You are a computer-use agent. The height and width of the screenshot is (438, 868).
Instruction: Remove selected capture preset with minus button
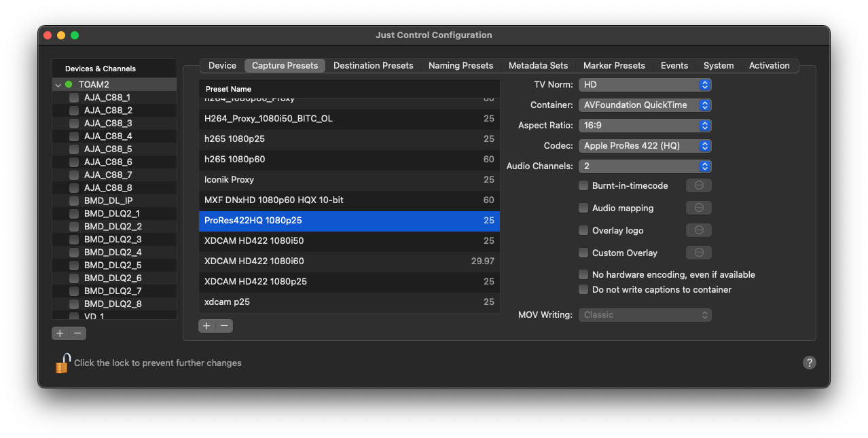pos(224,326)
